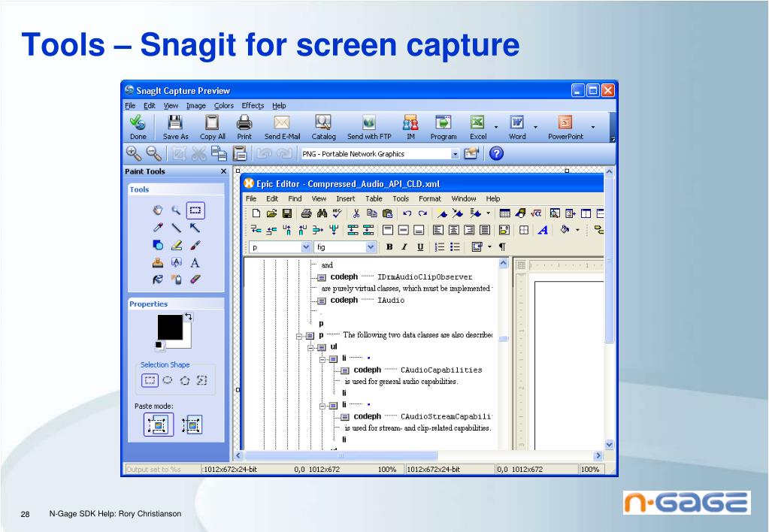Select the stamp tool in Paint Tools
The height and width of the screenshot is (532, 769).
pos(157,262)
